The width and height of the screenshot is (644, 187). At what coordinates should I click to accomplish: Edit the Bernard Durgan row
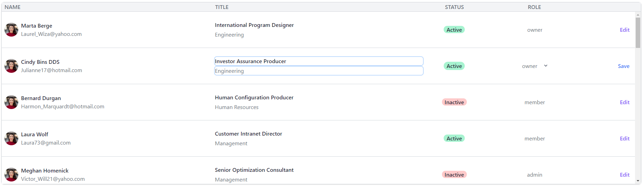point(624,102)
